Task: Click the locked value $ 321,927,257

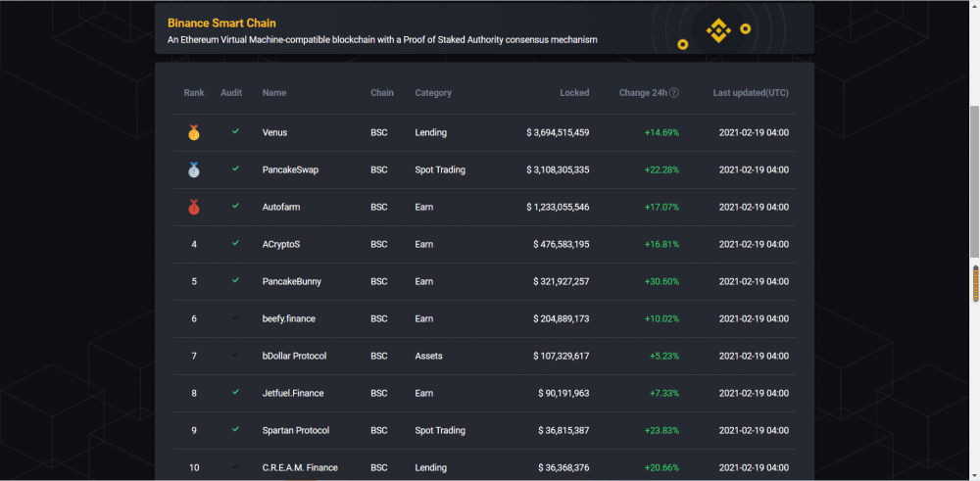Action: [562, 282]
